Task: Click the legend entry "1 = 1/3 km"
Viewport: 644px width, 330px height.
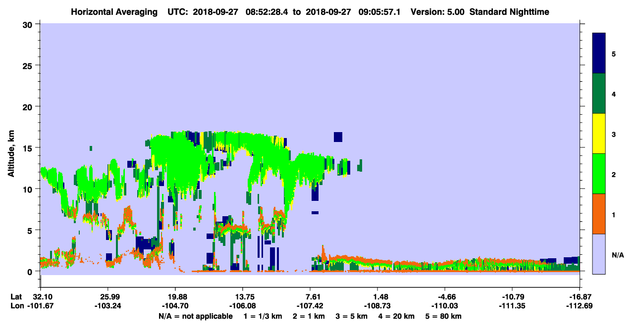Action: (x=263, y=316)
